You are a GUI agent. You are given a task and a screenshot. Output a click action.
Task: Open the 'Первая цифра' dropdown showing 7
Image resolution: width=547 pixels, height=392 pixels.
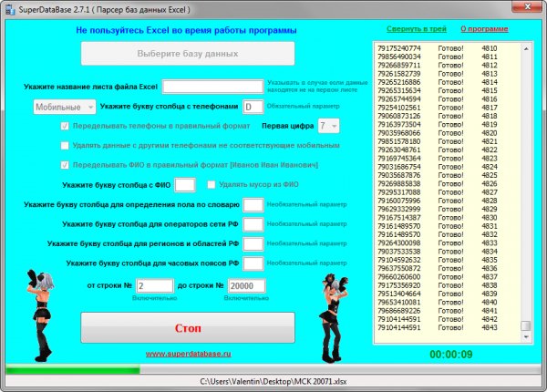(x=328, y=126)
